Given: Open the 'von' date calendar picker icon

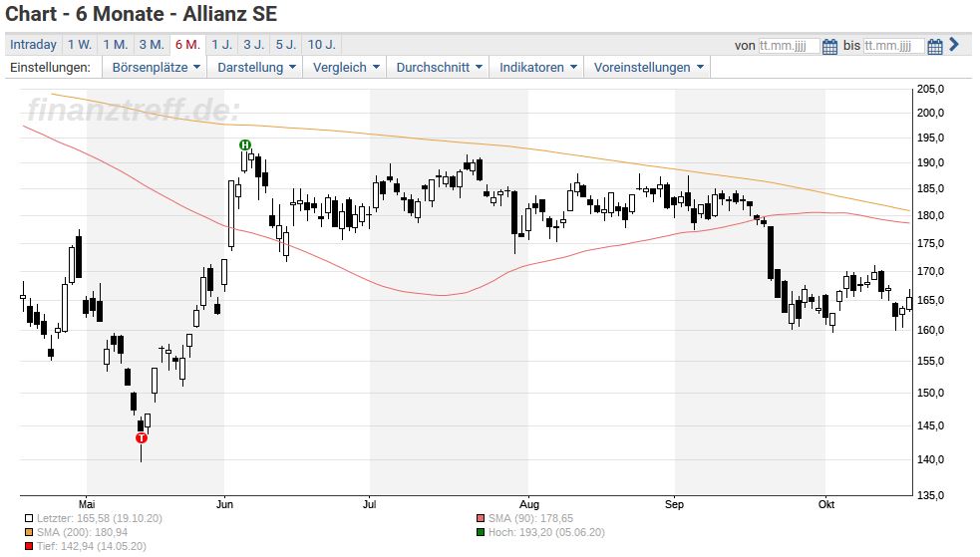Looking at the screenshot, I should (x=829, y=46).
